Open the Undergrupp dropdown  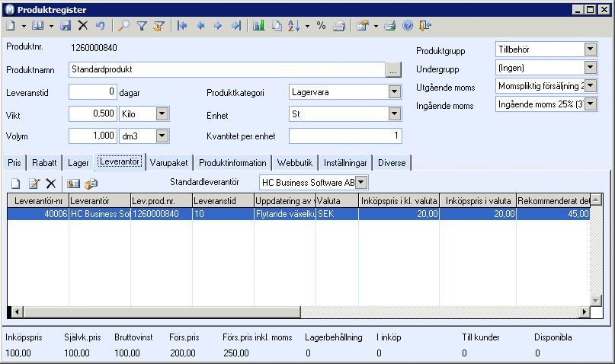tap(591, 67)
